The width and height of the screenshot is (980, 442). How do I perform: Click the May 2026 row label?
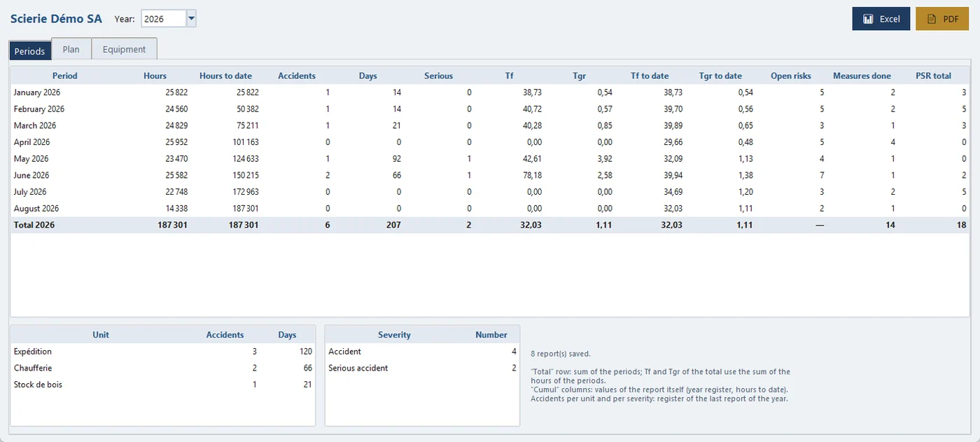[x=31, y=159]
